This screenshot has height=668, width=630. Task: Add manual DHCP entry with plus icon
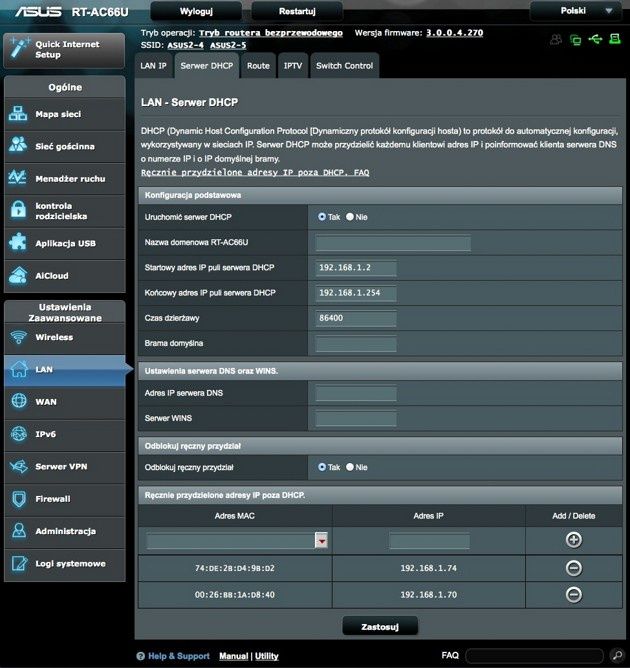click(574, 540)
